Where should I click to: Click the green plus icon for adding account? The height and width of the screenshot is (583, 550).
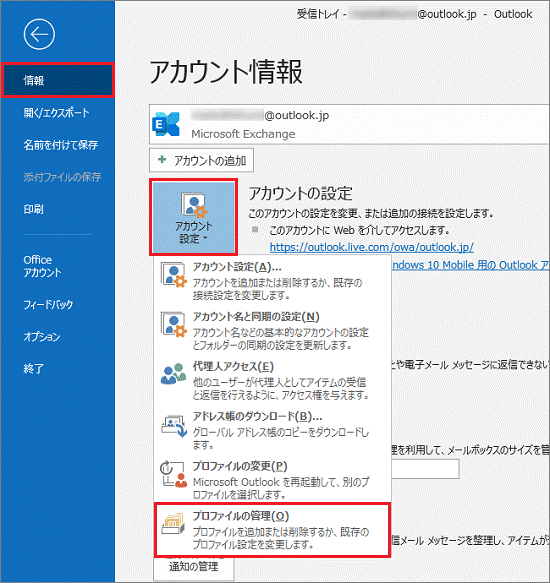coord(162,160)
